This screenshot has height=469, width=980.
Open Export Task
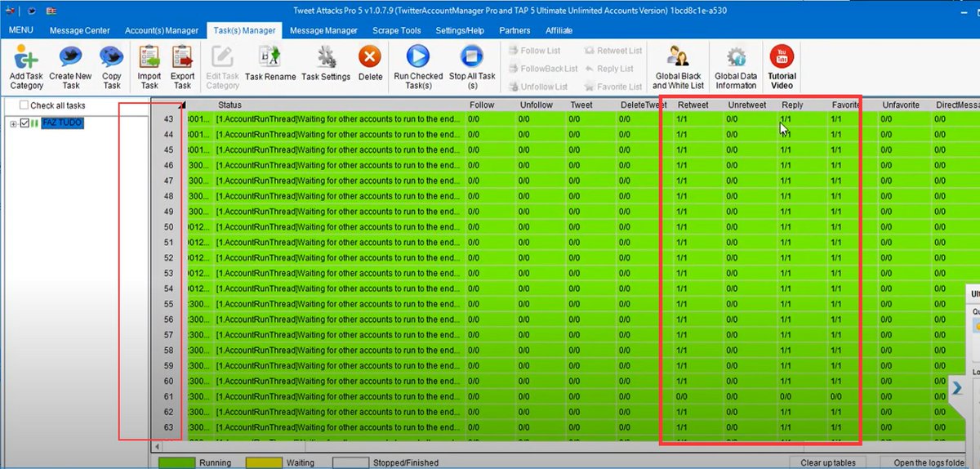coord(183,68)
